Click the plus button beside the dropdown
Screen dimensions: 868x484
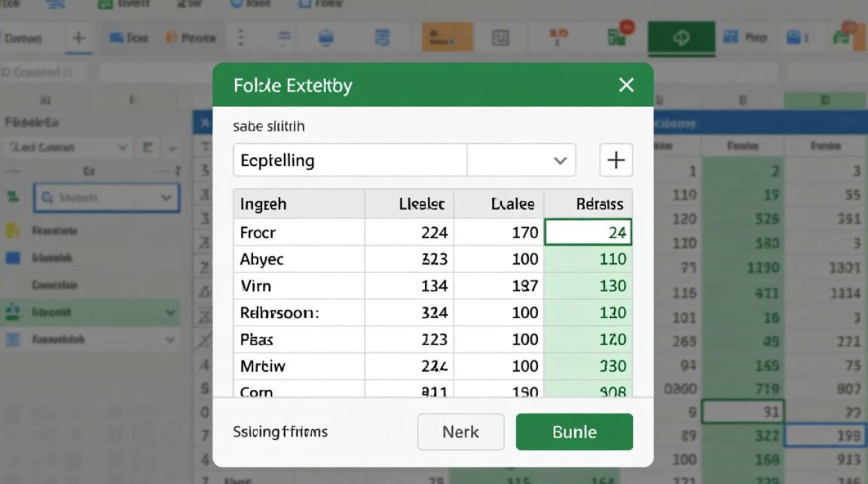coord(616,160)
